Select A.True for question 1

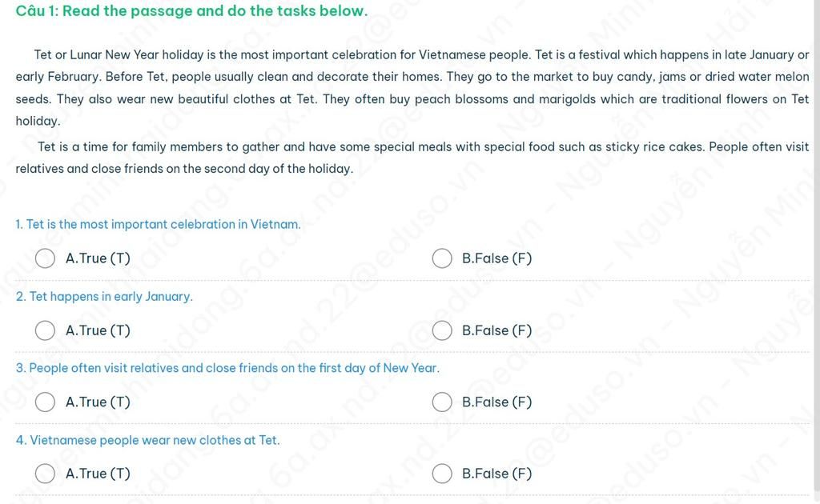click(45, 258)
